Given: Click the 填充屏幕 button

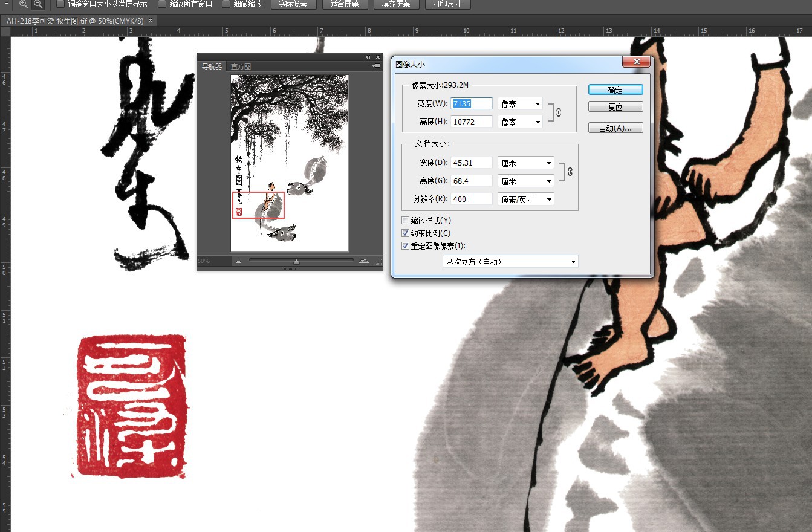Looking at the screenshot, I should point(396,4).
